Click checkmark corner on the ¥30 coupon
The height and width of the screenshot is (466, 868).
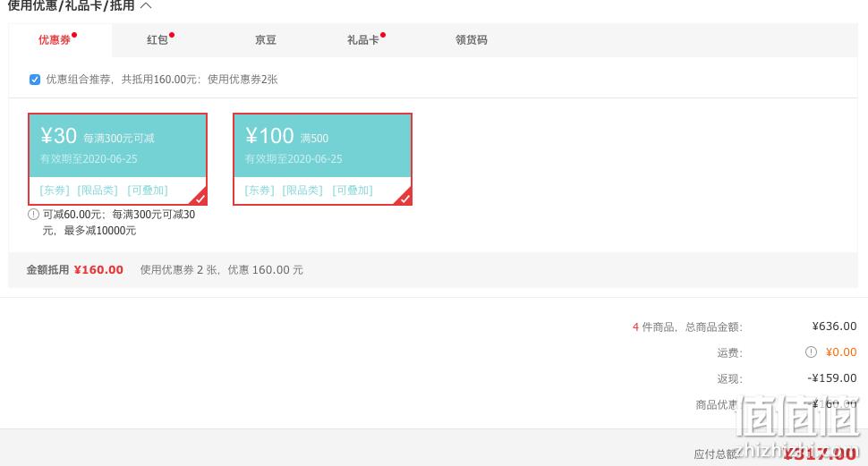[200, 199]
